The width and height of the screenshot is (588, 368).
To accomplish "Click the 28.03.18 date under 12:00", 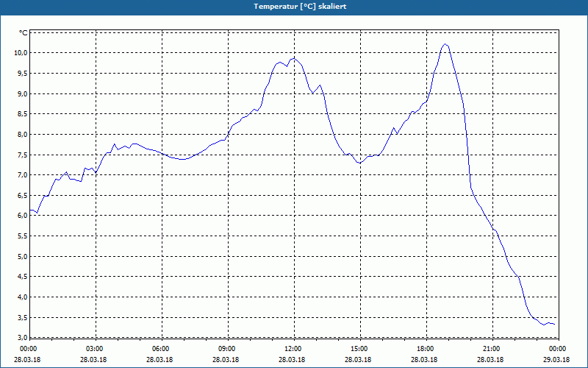I will [x=292, y=360].
